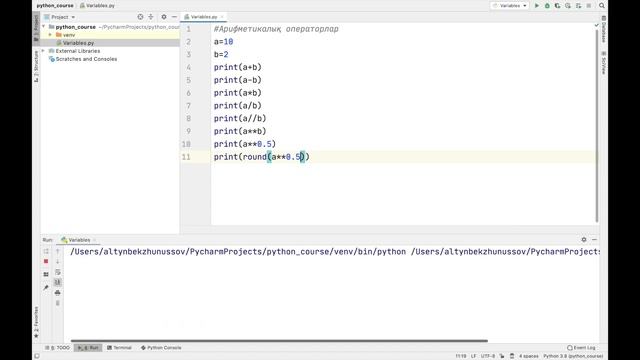Click the horizontal scrollbar in Run console
The height and width of the screenshot is (360, 640).
pyautogui.click(x=279, y=340)
